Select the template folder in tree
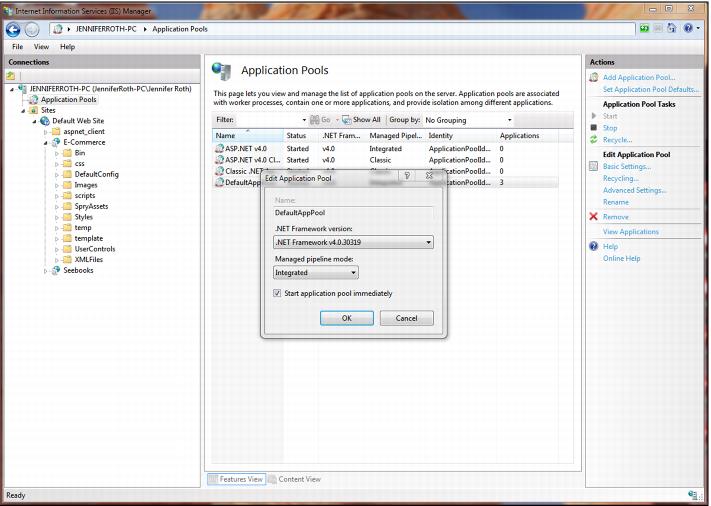This screenshot has height=506, width=711. point(89,238)
